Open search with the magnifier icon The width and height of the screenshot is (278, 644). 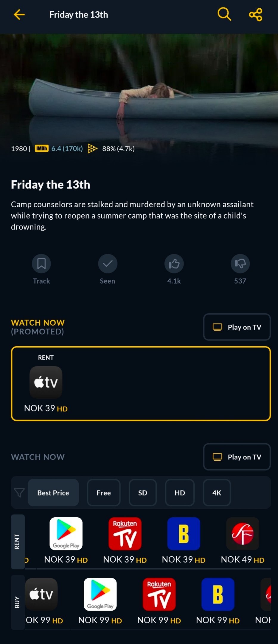[224, 14]
